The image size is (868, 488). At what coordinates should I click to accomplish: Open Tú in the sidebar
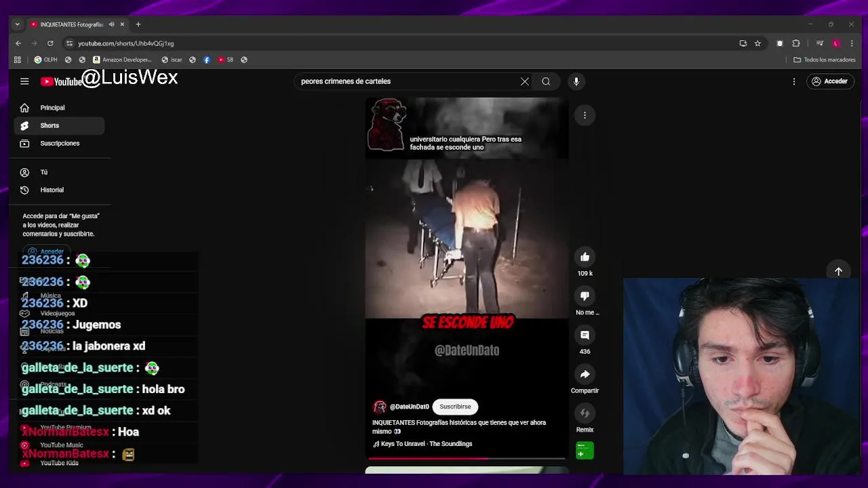coord(59,172)
